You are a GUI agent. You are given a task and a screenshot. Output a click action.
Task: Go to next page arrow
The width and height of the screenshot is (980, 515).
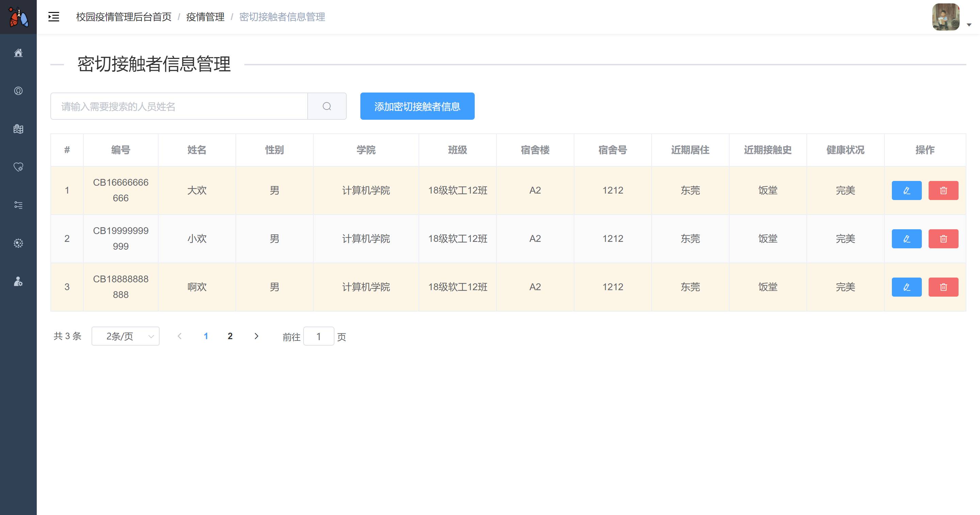[x=257, y=336]
